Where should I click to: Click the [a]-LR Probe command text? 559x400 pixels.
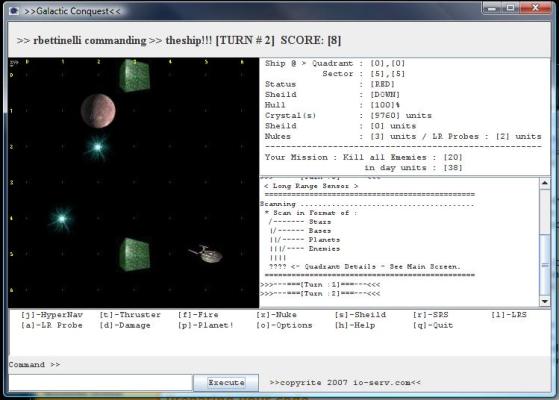coord(52,325)
